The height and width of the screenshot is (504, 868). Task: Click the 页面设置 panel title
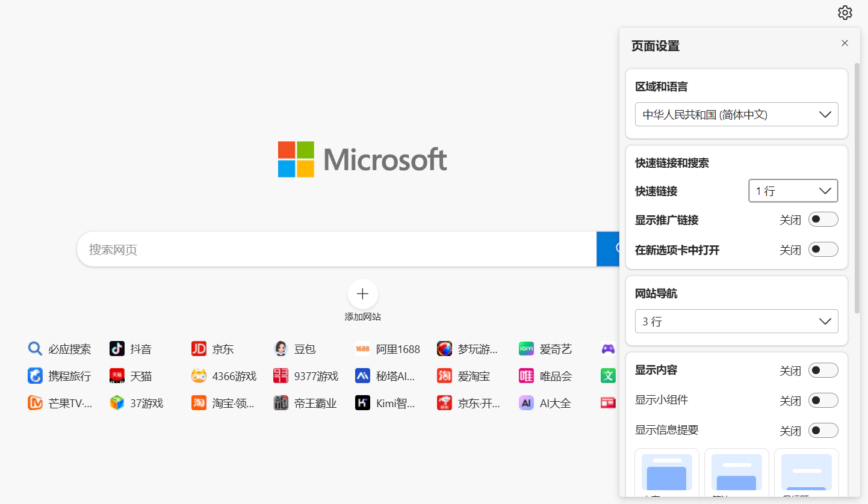[656, 46]
